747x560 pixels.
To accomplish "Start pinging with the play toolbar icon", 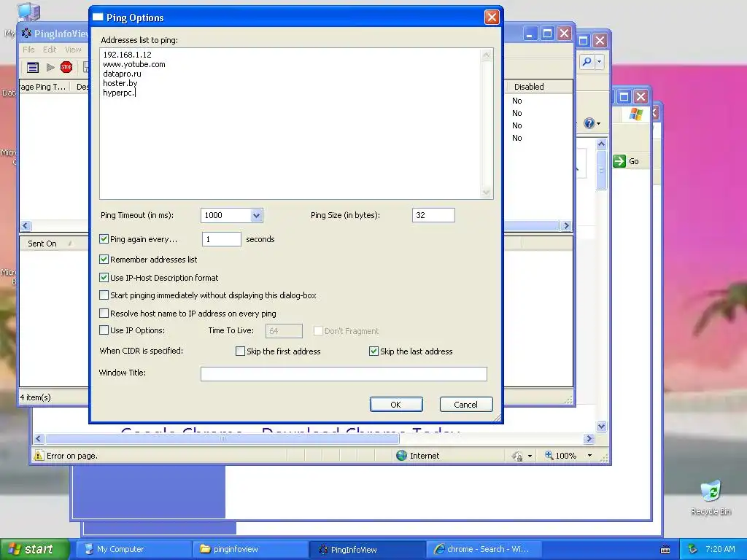I will (x=50, y=68).
